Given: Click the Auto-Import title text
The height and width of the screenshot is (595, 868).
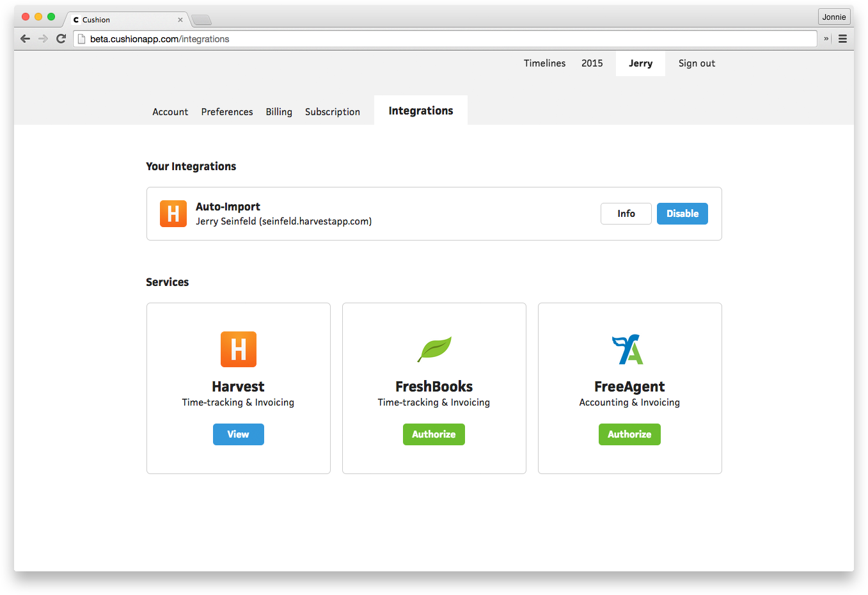Looking at the screenshot, I should (x=228, y=207).
